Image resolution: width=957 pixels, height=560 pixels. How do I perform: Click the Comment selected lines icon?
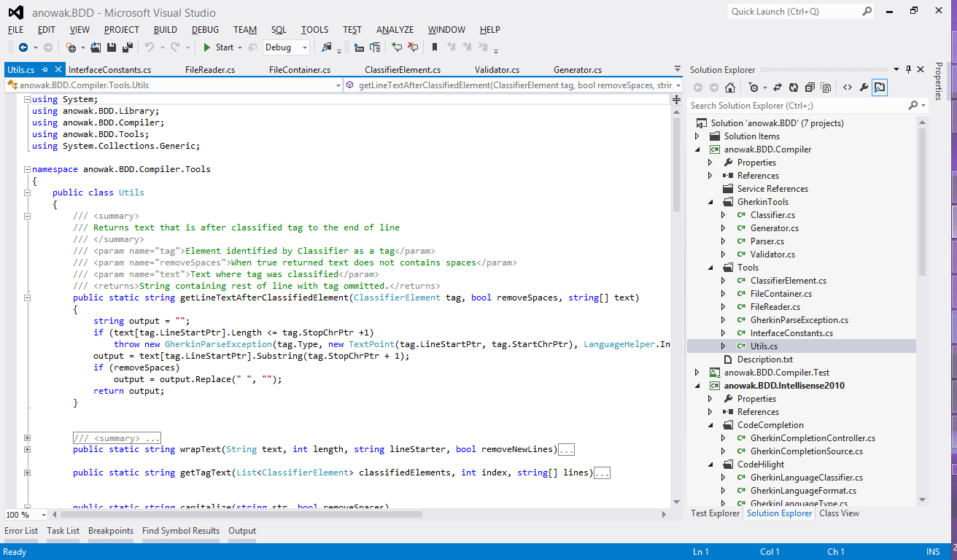click(397, 47)
